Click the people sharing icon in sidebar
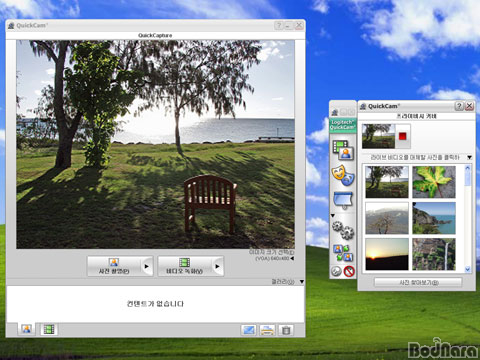 [343, 253]
